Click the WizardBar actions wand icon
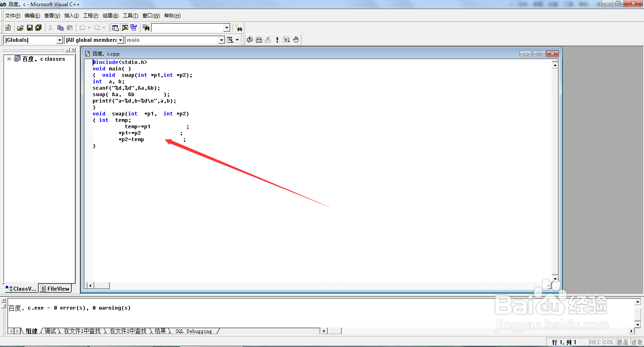644x347 pixels. click(x=230, y=39)
